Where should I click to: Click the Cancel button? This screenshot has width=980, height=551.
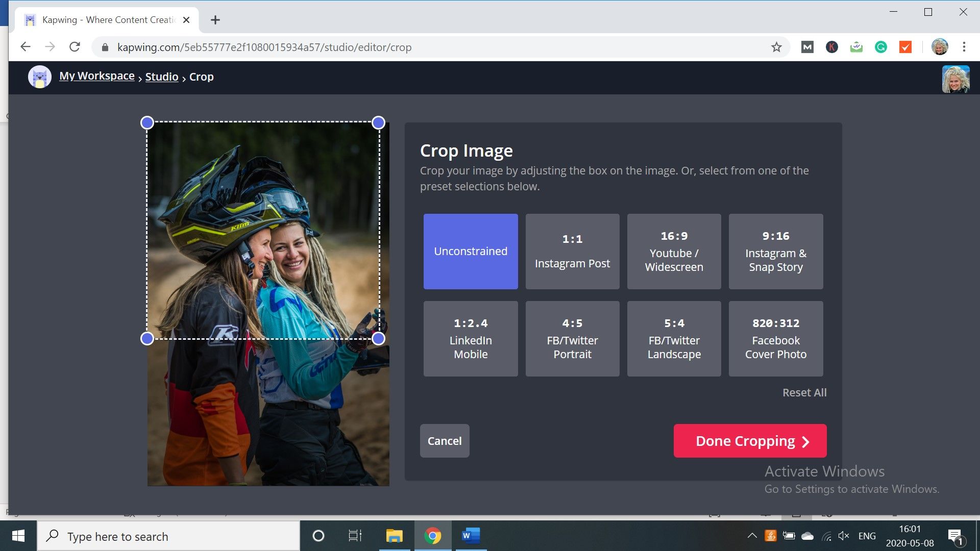tap(444, 441)
